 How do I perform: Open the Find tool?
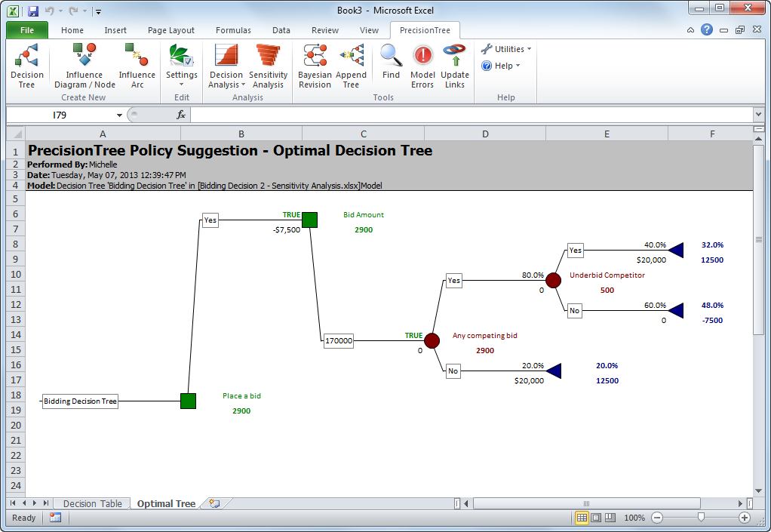point(391,61)
